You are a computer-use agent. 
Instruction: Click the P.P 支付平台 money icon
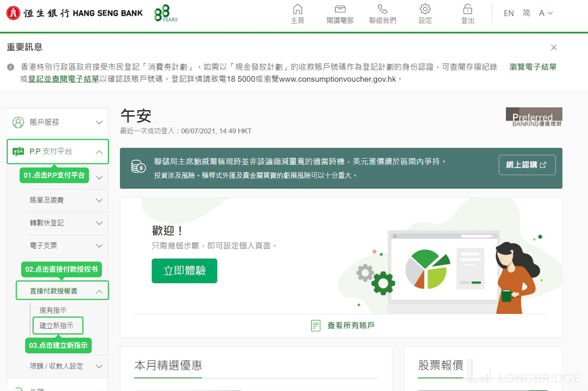18,151
